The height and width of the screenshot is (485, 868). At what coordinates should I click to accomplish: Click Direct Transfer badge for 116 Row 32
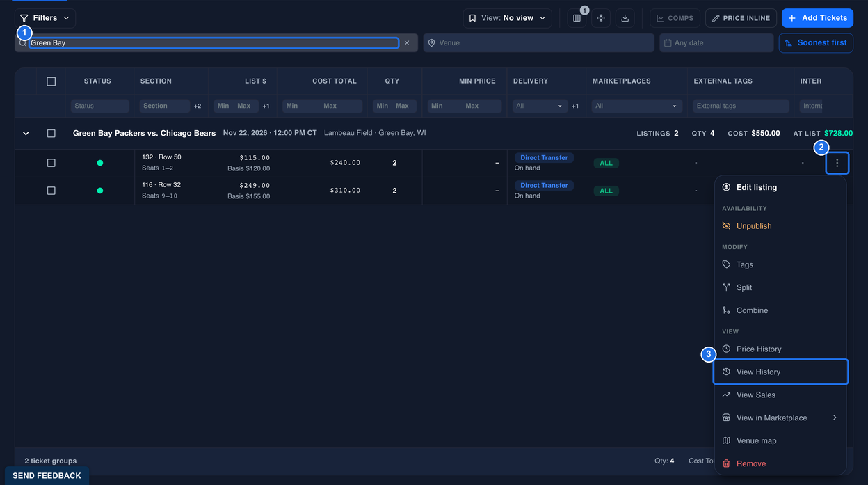pyautogui.click(x=544, y=186)
